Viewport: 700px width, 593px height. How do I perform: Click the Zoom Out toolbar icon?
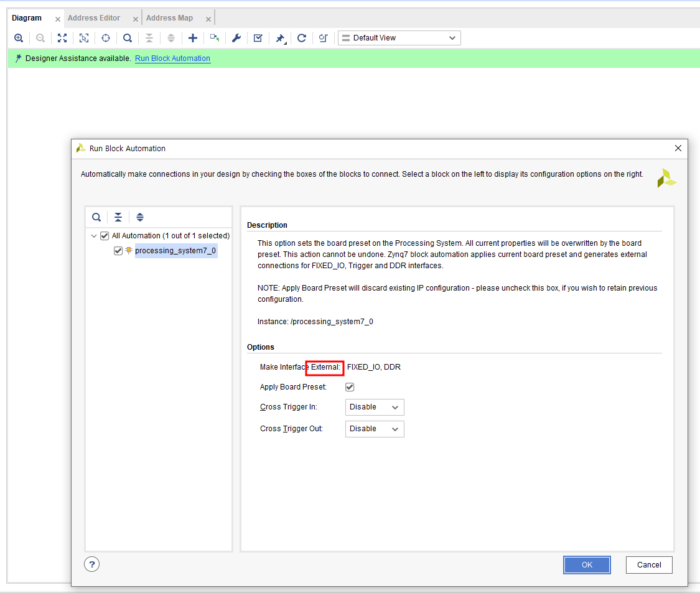[x=40, y=38]
